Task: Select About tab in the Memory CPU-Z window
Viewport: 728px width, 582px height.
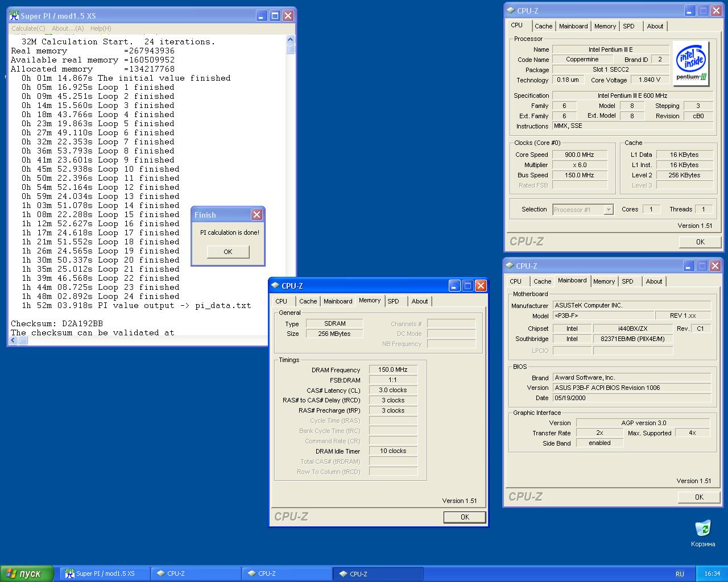Action: [420, 301]
